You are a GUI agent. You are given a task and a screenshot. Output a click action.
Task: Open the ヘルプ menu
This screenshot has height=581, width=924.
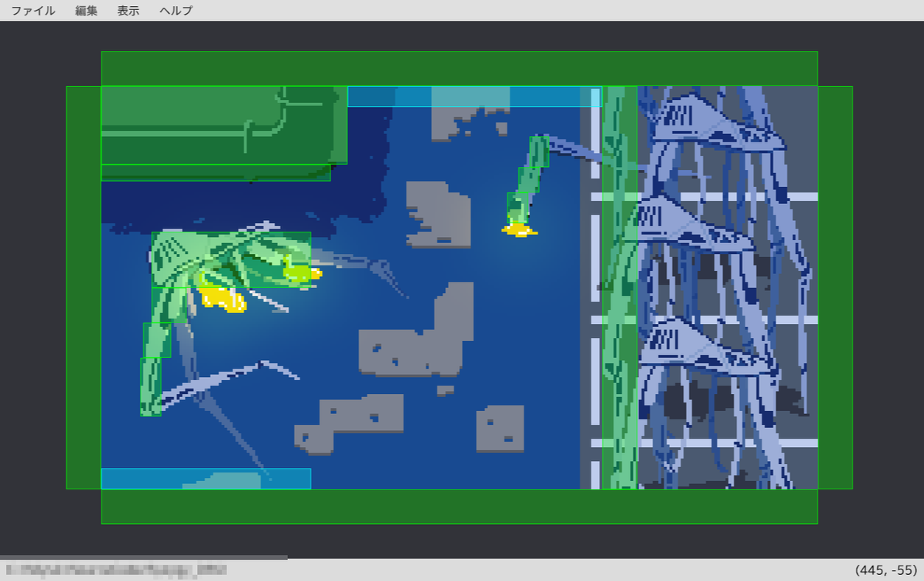pyautogui.click(x=176, y=11)
